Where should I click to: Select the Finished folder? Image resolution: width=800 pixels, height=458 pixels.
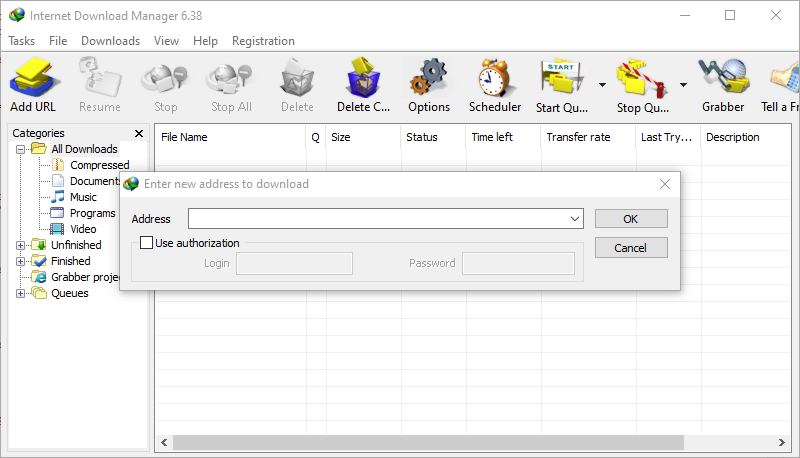click(x=70, y=261)
